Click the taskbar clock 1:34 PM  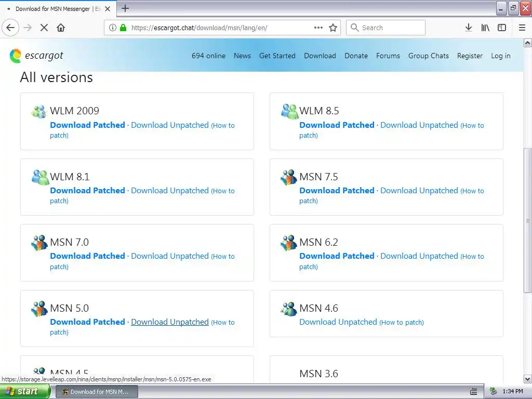[513, 392]
